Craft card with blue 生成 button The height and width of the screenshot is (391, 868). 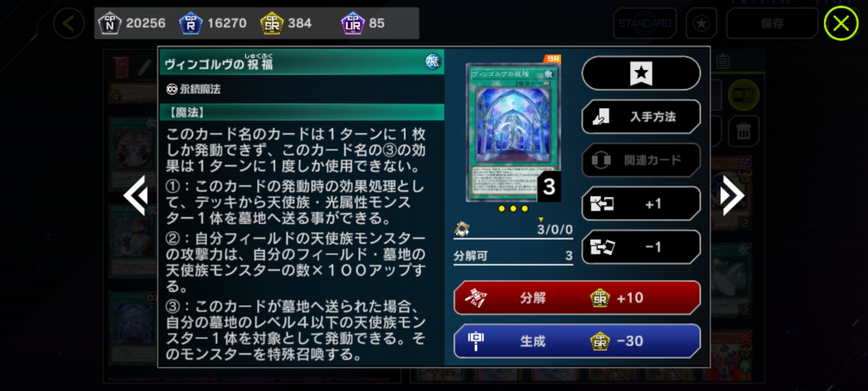[x=577, y=341]
